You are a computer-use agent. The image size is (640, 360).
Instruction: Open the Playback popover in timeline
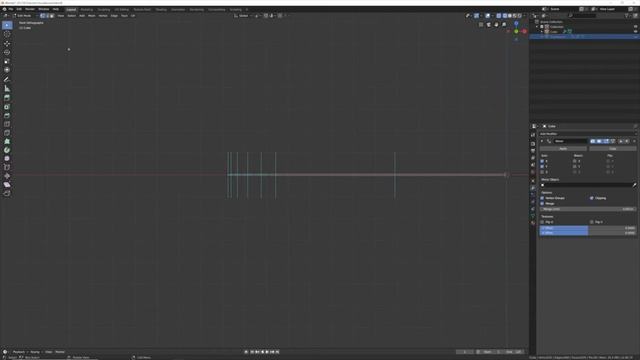pyautogui.click(x=20, y=352)
